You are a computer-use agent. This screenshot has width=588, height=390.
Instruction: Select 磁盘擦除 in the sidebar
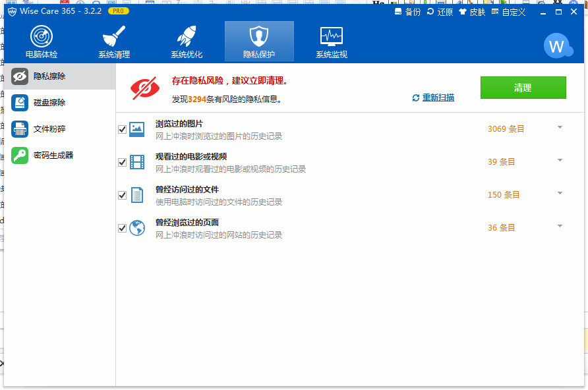(40, 103)
